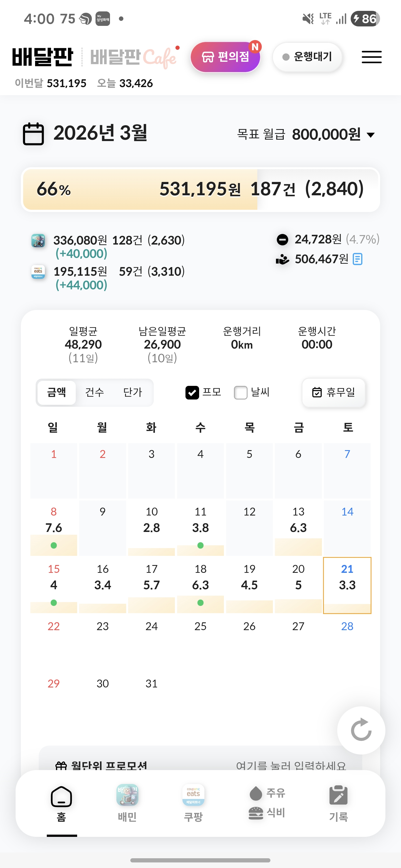Open the 편의점 store button
Image resolution: width=401 pixels, height=868 pixels.
225,57
